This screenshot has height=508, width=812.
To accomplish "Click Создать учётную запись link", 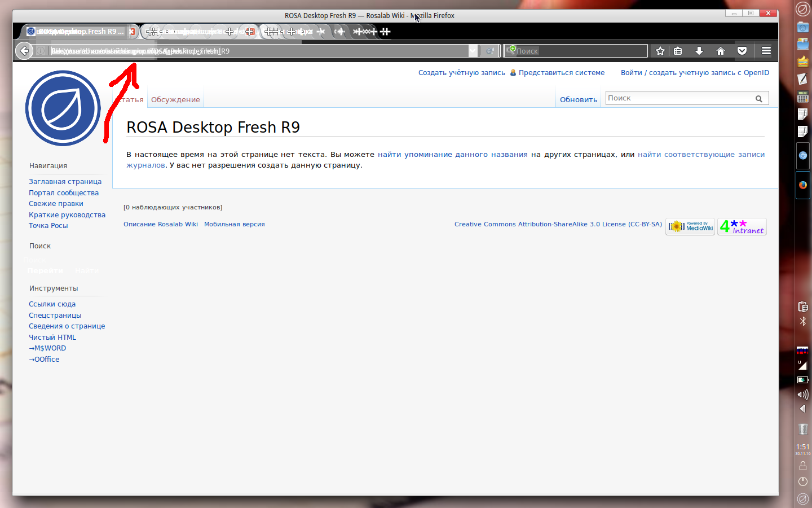I will [x=462, y=73].
